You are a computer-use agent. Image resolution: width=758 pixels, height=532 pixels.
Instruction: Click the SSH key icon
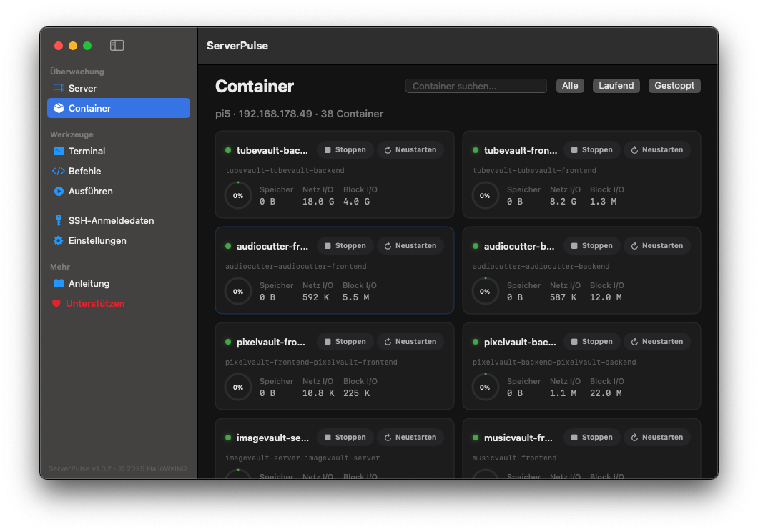(x=59, y=220)
